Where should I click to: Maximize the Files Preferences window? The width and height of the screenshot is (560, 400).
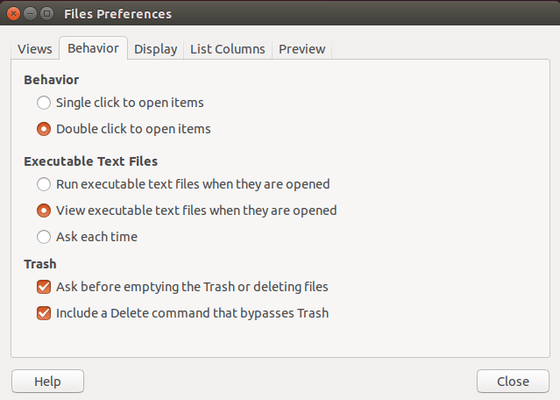coord(47,14)
